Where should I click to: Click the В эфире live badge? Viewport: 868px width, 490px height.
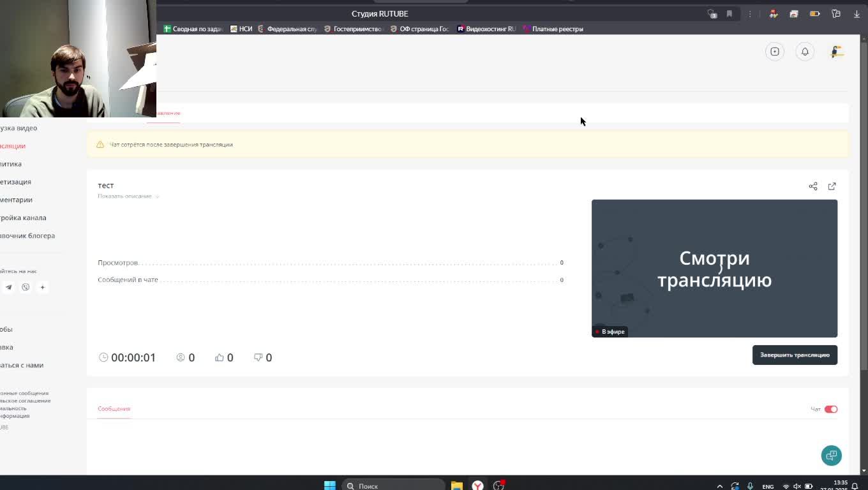[x=610, y=332]
